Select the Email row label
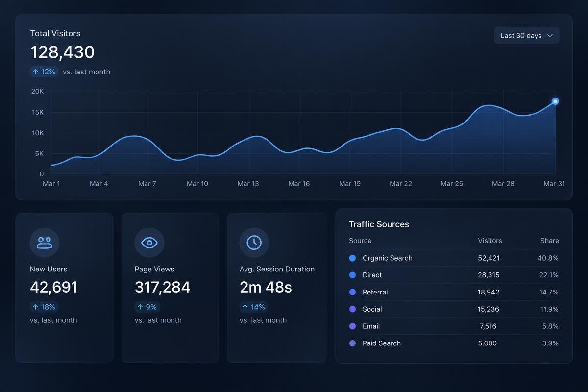 [x=371, y=326]
